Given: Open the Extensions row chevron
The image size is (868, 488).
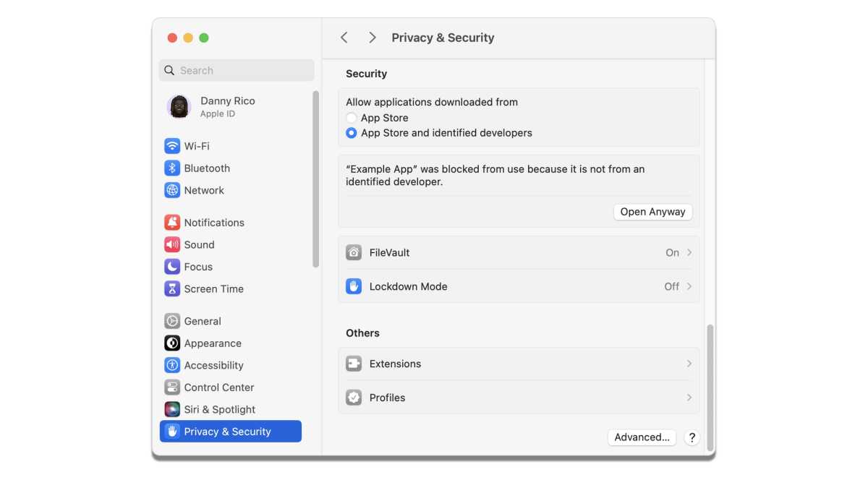Looking at the screenshot, I should pyautogui.click(x=689, y=364).
